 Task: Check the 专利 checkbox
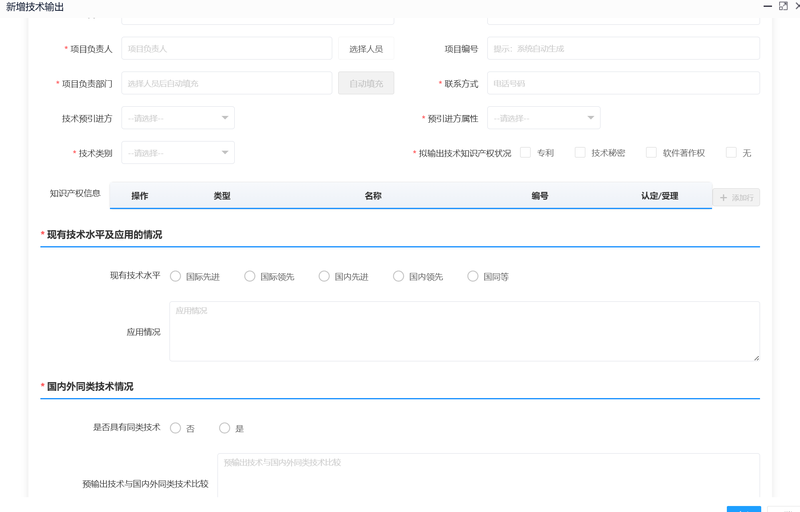525,153
